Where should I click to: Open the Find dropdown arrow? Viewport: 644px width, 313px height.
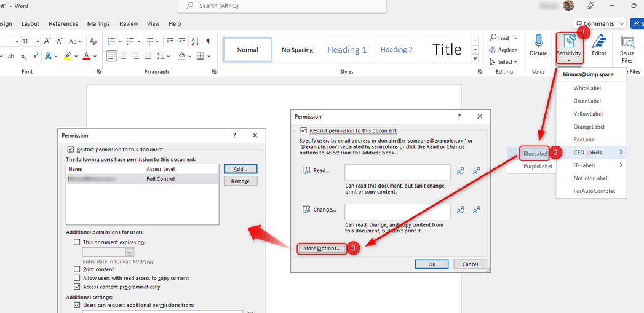click(516, 38)
